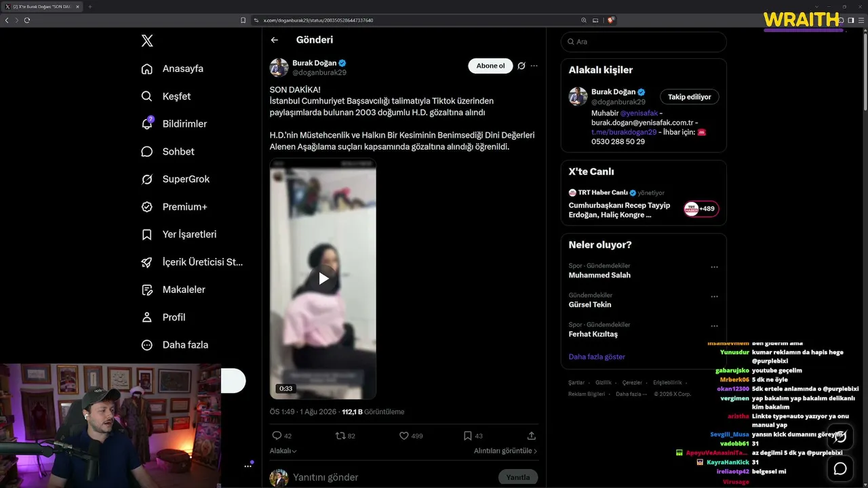Viewport: 868px width, 488px height.
Task: Open the Gürsel Tekin trend
Action: pos(590,305)
